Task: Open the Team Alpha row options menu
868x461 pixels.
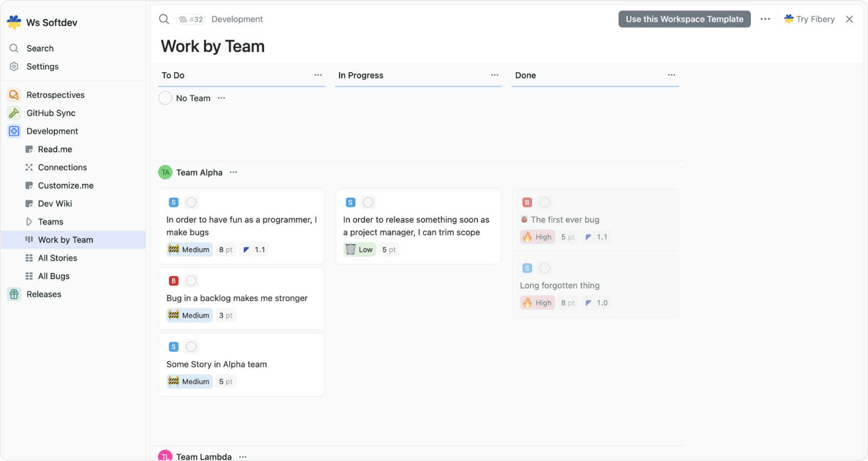Action: click(233, 173)
